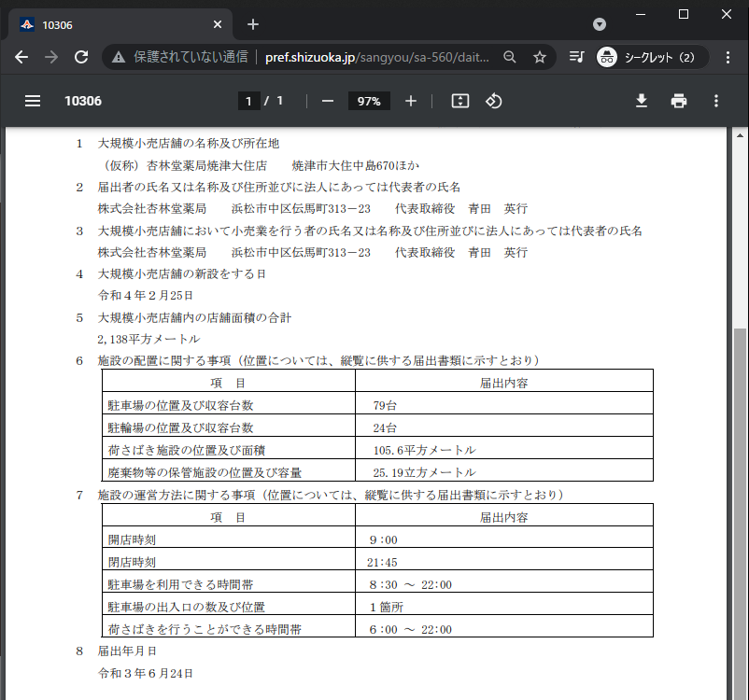Select the 10306 browser tab
Viewport: 749px width, 700px height.
[112, 24]
